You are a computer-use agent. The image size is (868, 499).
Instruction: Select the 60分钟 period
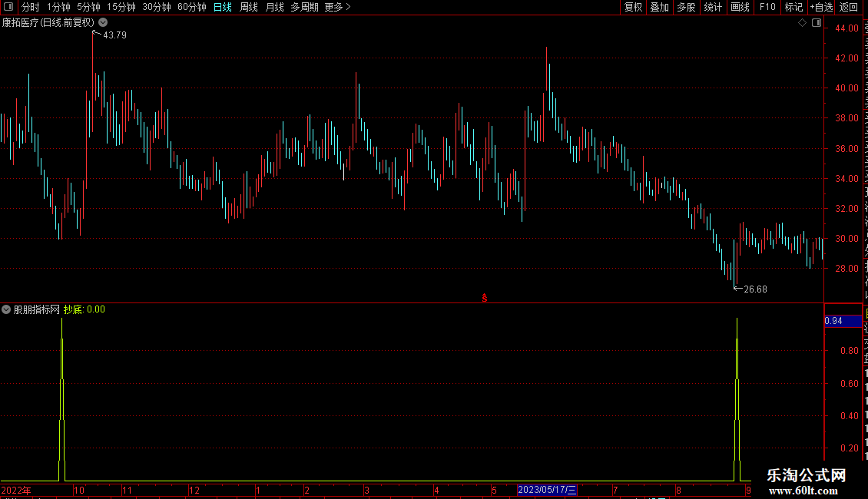pyautogui.click(x=192, y=7)
